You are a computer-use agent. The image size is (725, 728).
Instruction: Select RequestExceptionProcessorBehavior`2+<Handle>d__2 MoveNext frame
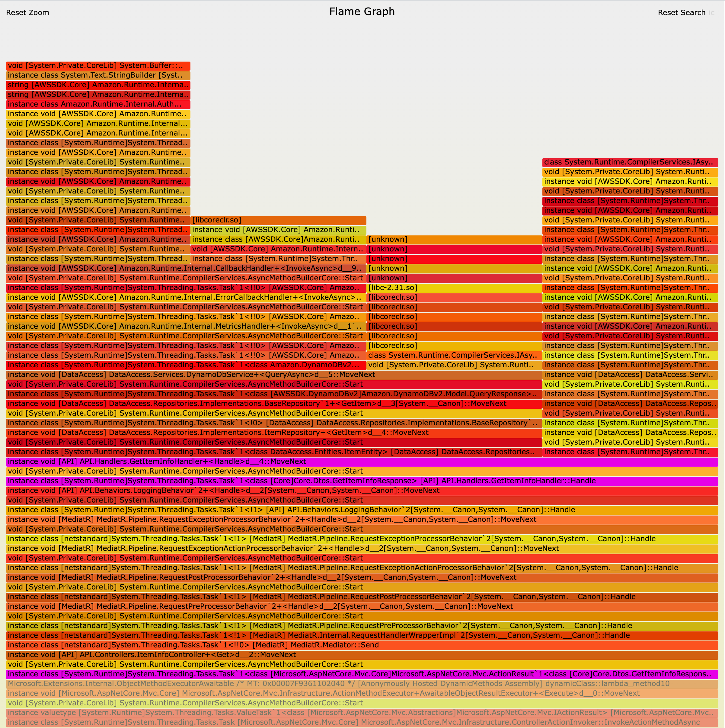pos(362,520)
